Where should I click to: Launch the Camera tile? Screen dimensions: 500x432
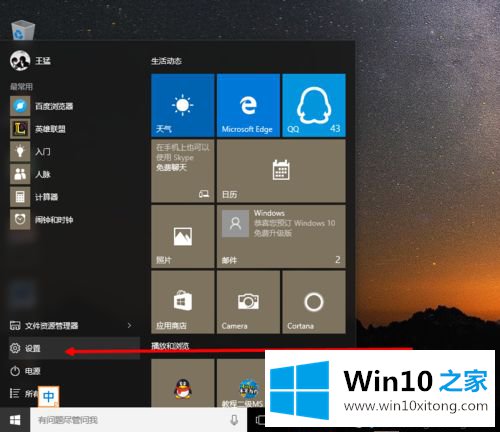tap(248, 302)
